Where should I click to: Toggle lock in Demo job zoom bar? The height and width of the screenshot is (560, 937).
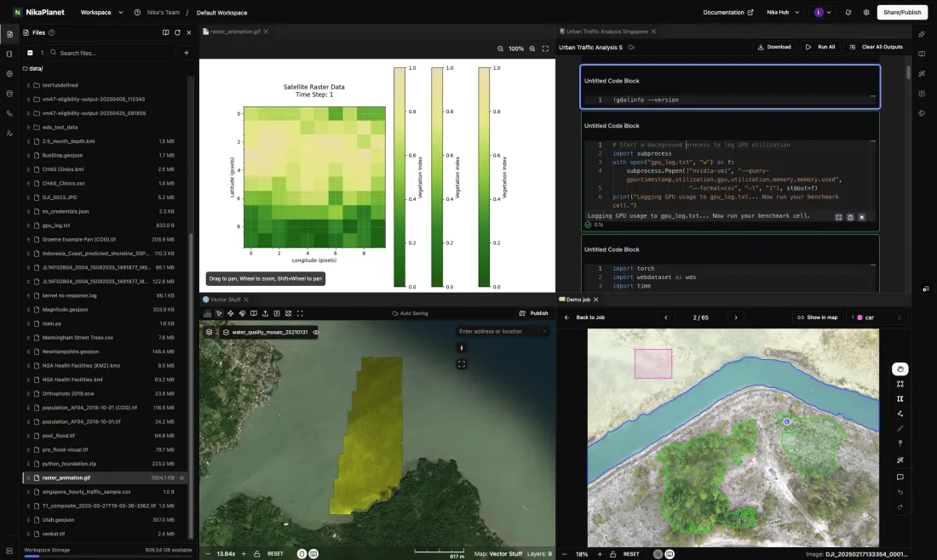coord(613,554)
